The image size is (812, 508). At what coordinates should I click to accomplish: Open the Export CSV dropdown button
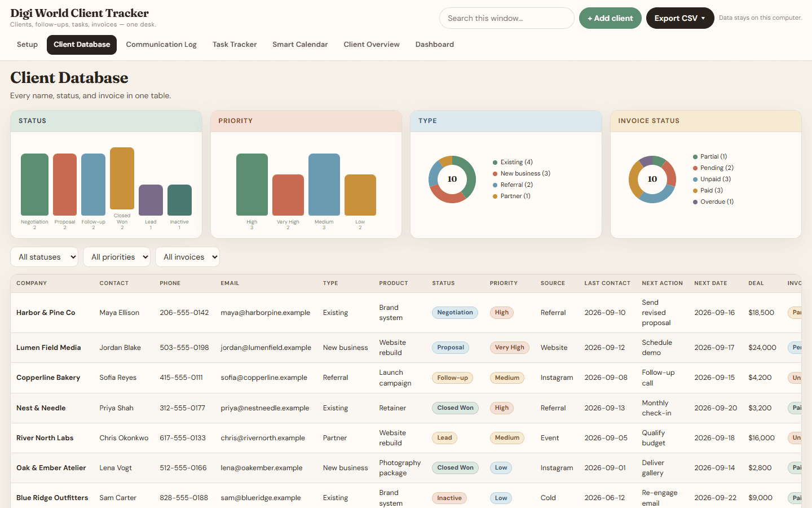click(680, 18)
